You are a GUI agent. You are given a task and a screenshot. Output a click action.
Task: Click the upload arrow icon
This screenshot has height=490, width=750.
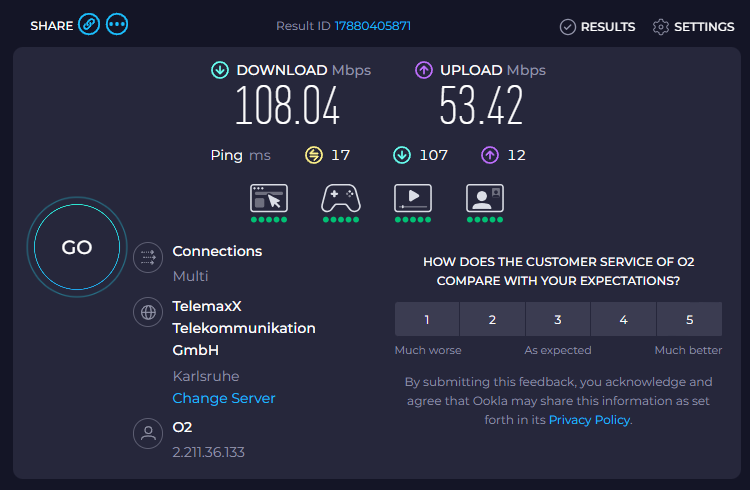point(424,70)
